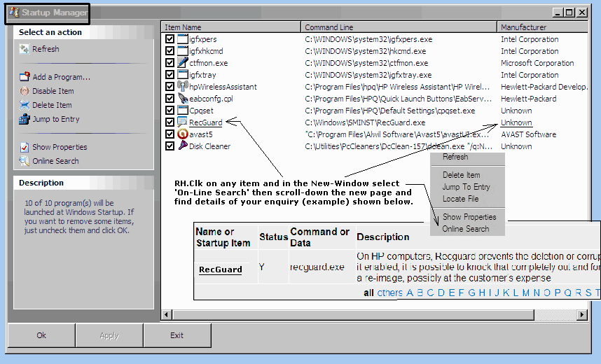Open the RecGuard link in results table

tap(221, 269)
